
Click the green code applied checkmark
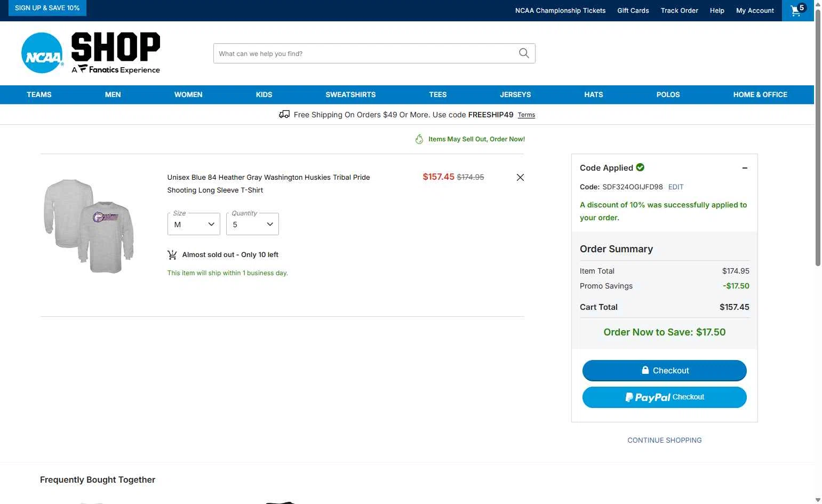click(x=641, y=167)
